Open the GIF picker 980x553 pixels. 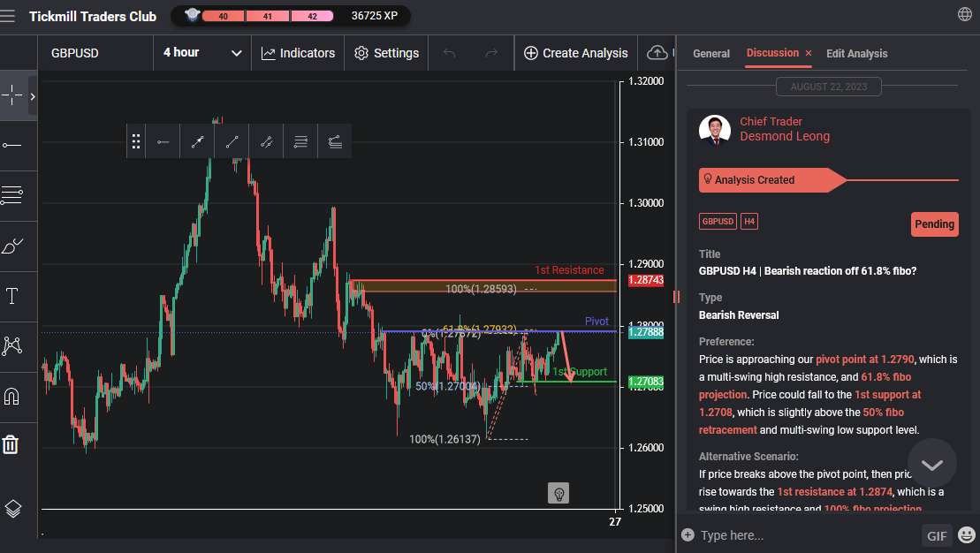936,535
